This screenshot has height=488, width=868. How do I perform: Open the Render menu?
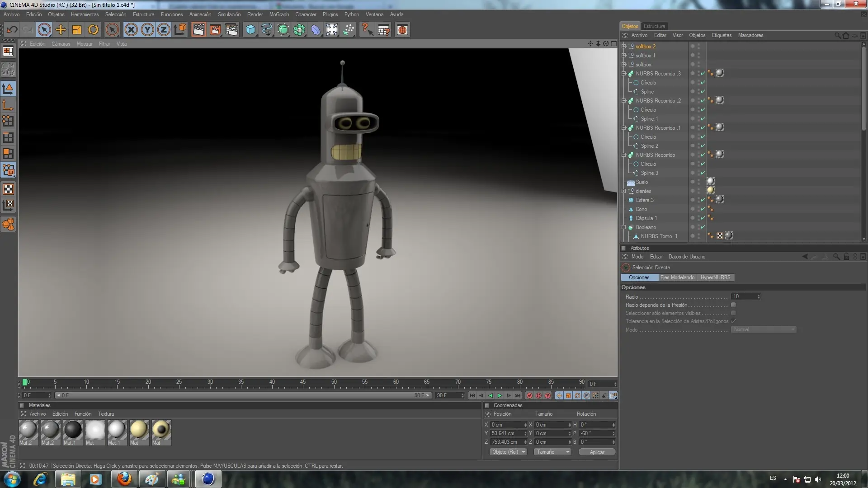coord(255,14)
